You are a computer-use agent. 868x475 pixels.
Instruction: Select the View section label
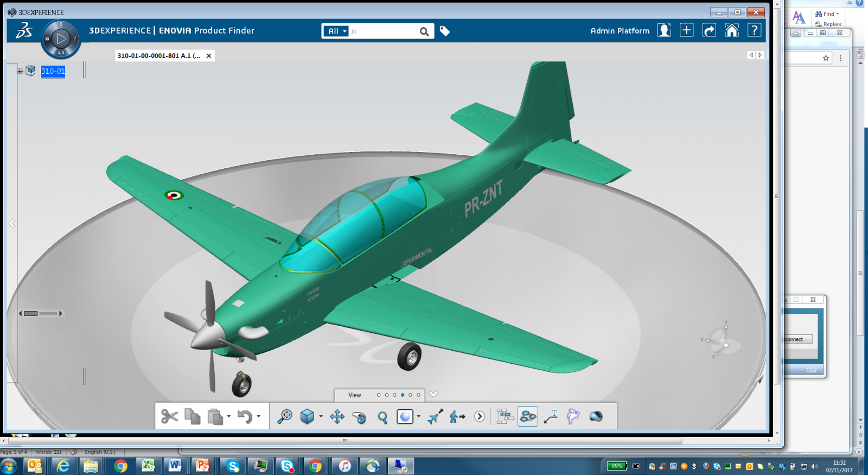tap(355, 395)
